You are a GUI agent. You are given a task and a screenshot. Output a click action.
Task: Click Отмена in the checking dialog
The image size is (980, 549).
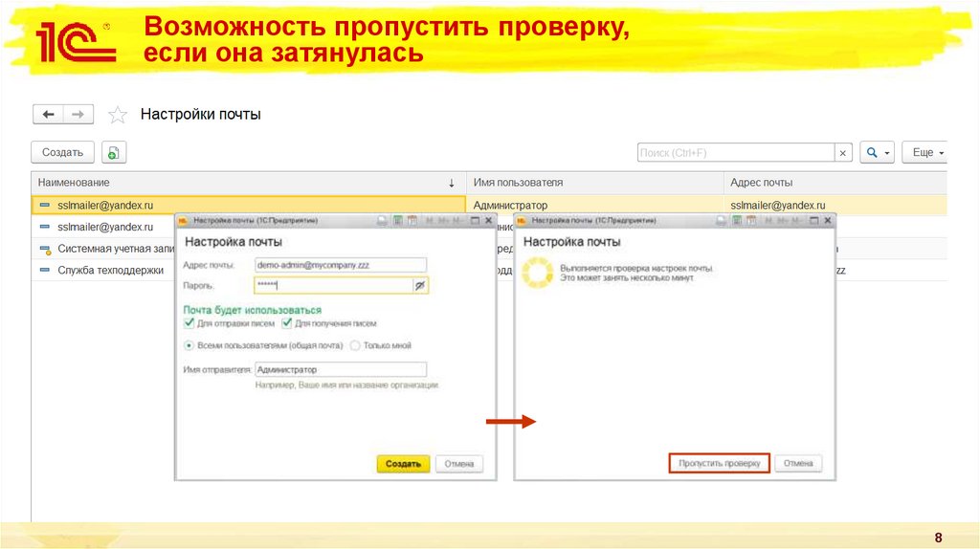(798, 463)
